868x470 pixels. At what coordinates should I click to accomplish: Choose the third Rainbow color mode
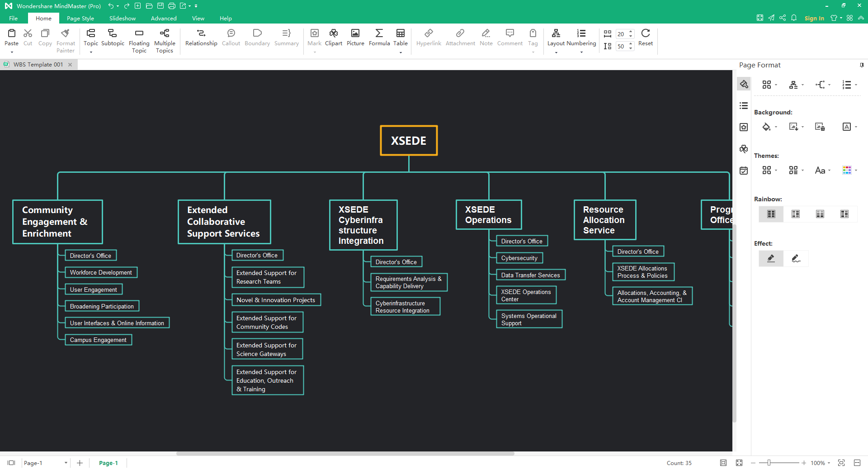[820, 214]
